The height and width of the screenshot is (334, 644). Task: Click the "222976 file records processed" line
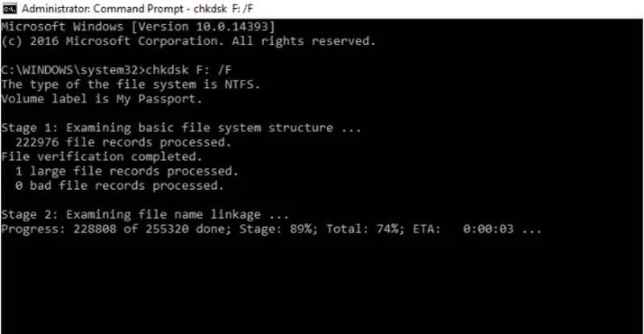(x=117, y=142)
